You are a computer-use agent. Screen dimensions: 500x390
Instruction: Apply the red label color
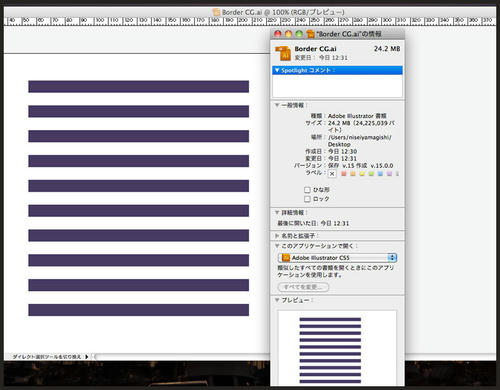click(344, 174)
